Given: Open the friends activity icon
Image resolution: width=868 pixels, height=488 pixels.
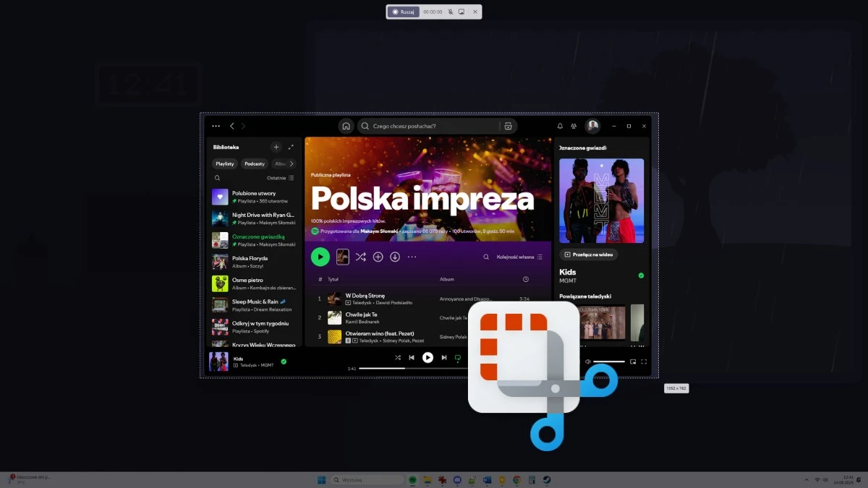Looking at the screenshot, I should pos(574,125).
